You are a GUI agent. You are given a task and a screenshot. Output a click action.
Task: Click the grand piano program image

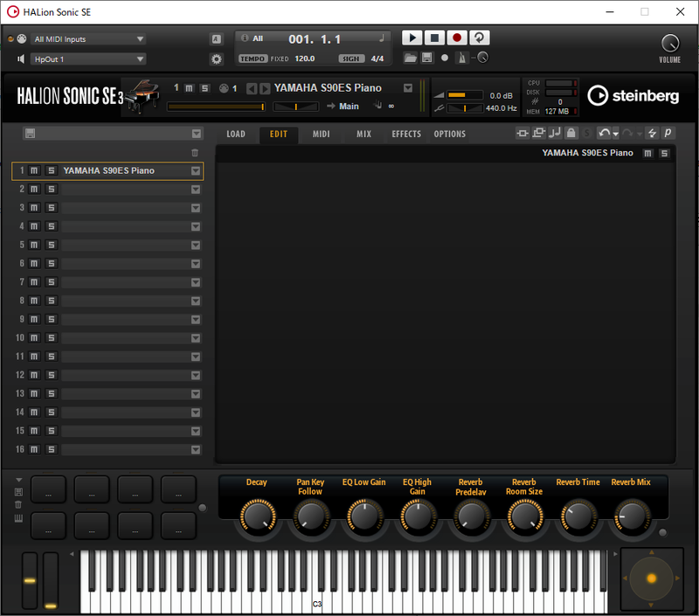[x=142, y=96]
